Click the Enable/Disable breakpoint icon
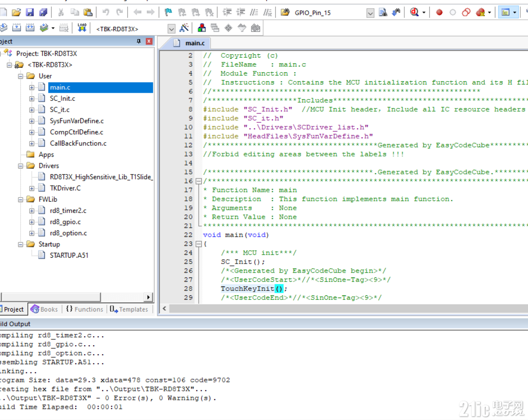This screenshot has height=420, width=528. (x=453, y=13)
